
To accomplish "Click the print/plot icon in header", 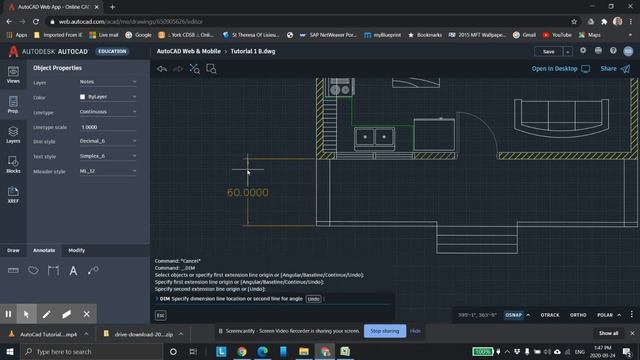I will [598, 50].
